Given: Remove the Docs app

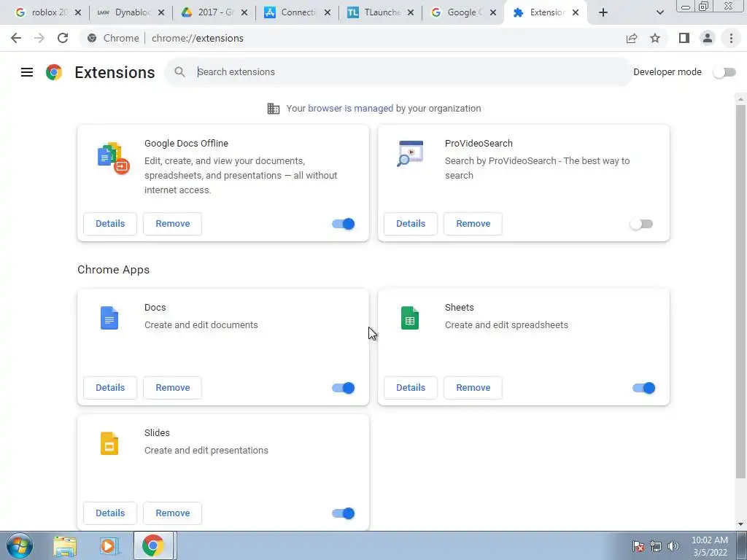Looking at the screenshot, I should click(x=172, y=388).
